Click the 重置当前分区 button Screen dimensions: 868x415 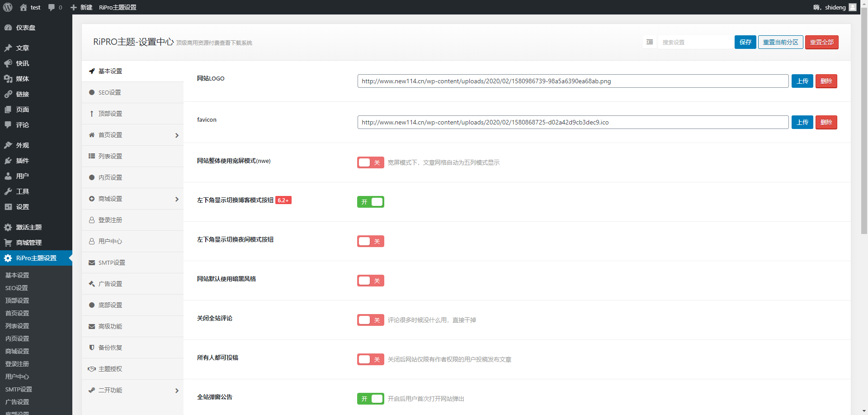click(781, 42)
